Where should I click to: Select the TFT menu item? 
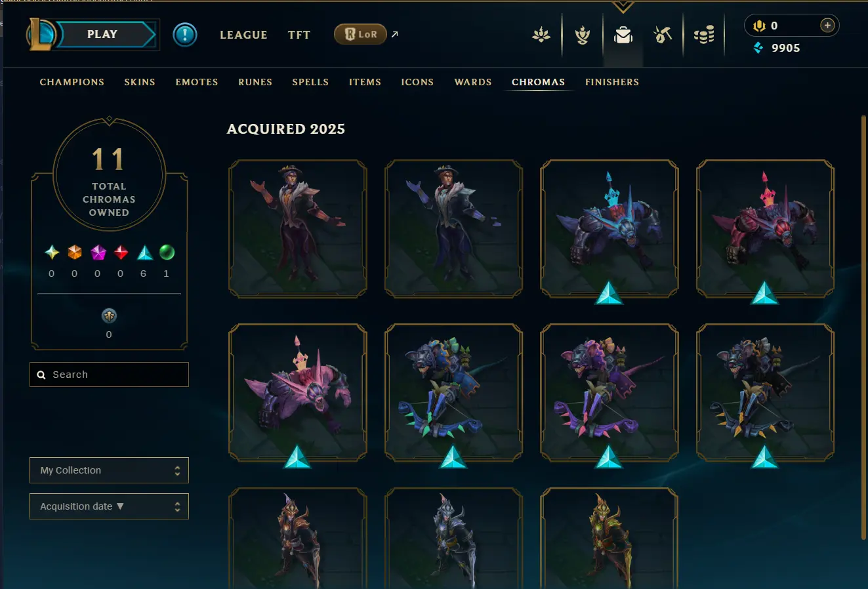coord(299,35)
